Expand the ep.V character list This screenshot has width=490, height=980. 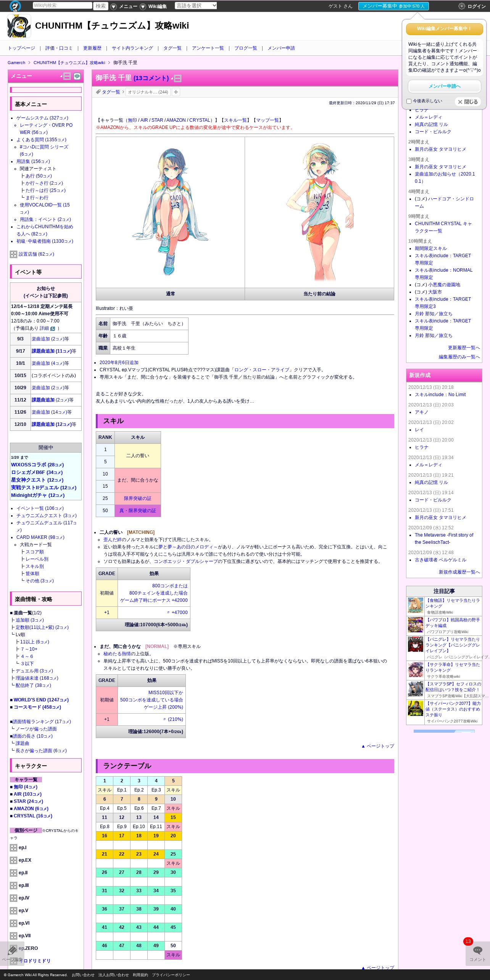13,911
